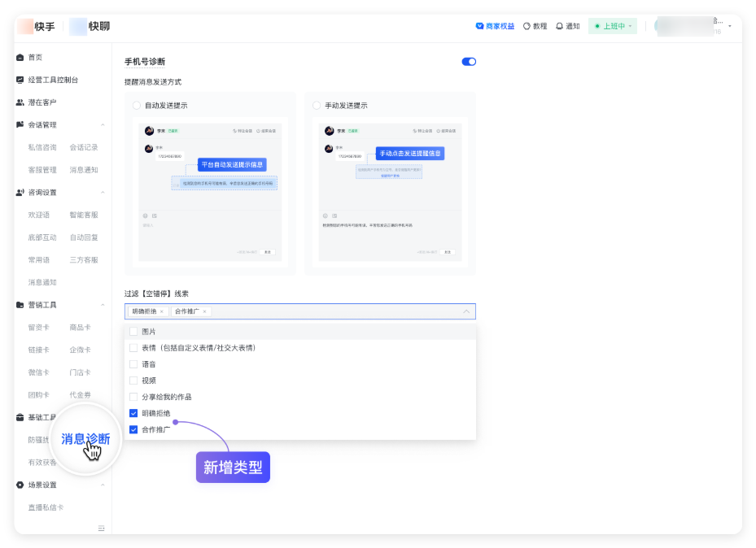Check the 图片 filter checkbox
The height and width of the screenshot is (548, 756).
(x=133, y=331)
